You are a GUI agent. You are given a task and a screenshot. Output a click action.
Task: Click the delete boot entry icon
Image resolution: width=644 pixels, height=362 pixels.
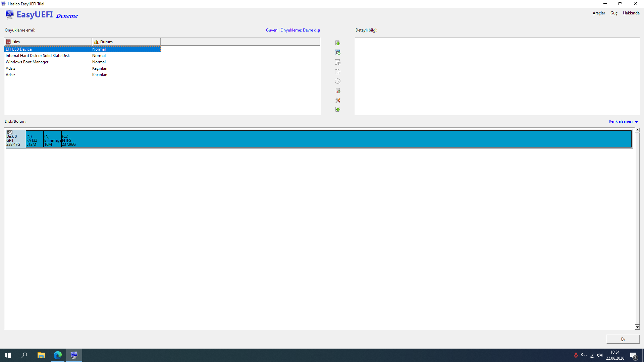tap(338, 62)
